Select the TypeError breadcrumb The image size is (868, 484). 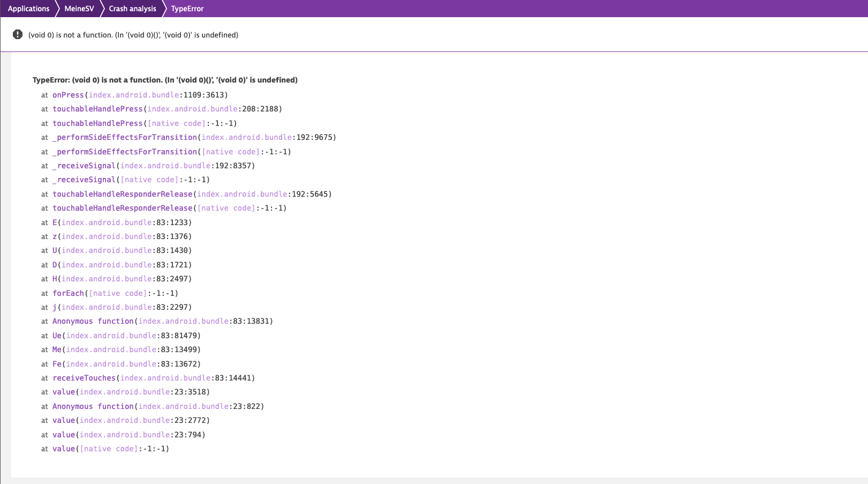point(187,9)
